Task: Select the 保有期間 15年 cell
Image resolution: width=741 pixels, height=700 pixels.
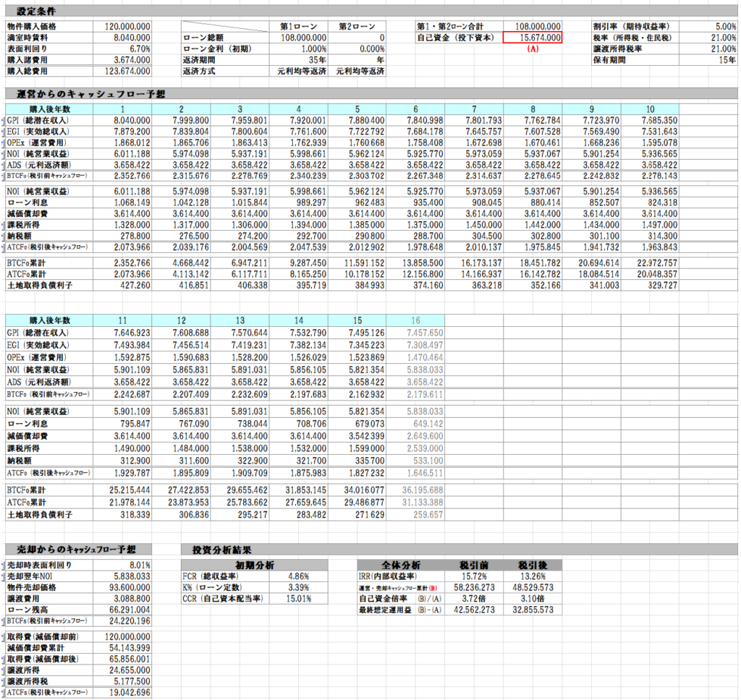Action: pyautogui.click(x=708, y=60)
